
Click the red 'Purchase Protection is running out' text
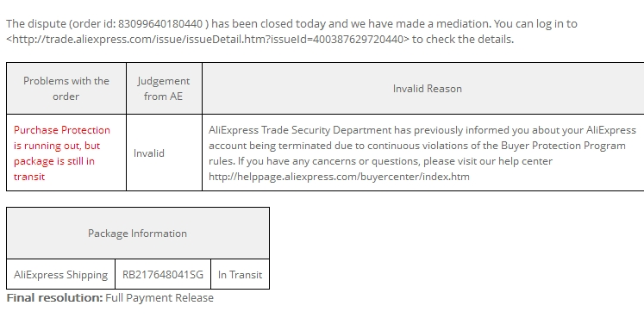point(62,153)
